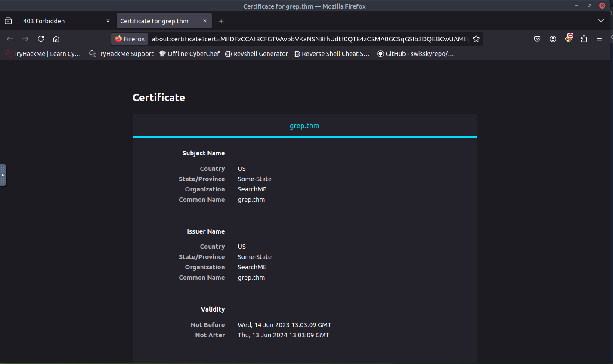This screenshot has height=364, width=613.
Task: Open the Firefox hamburger application menu
Action: click(x=599, y=39)
